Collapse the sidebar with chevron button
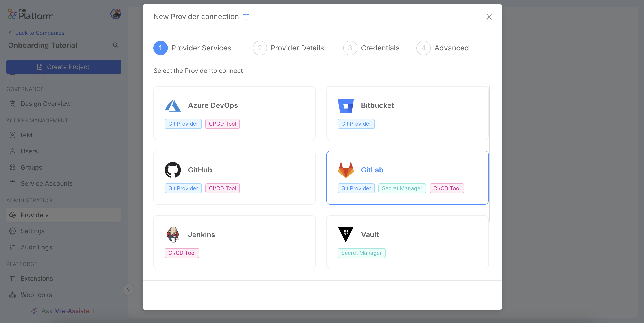Image resolution: width=644 pixels, height=323 pixels. click(x=128, y=289)
